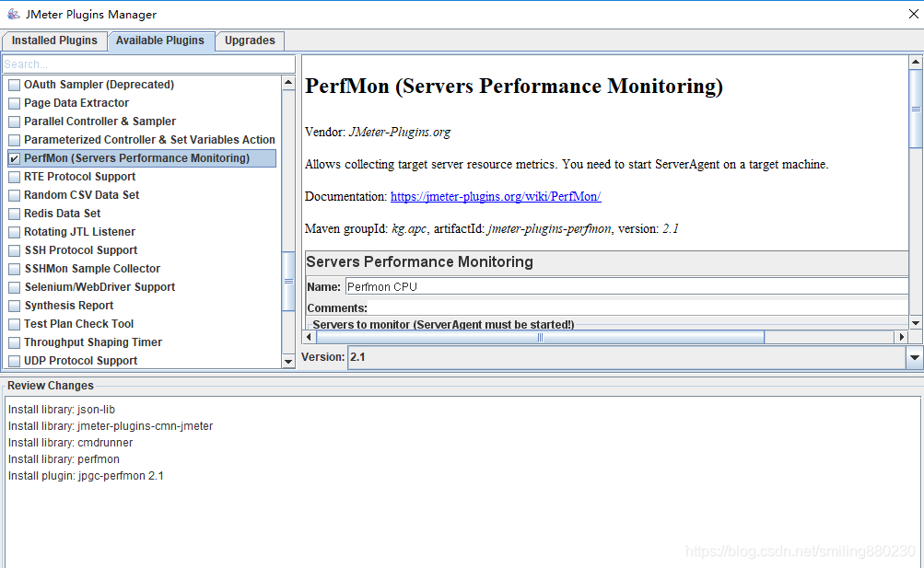This screenshot has width=924, height=568.
Task: Click the PerfMon (Servers Performance Monitoring) heading
Action: 514,86
